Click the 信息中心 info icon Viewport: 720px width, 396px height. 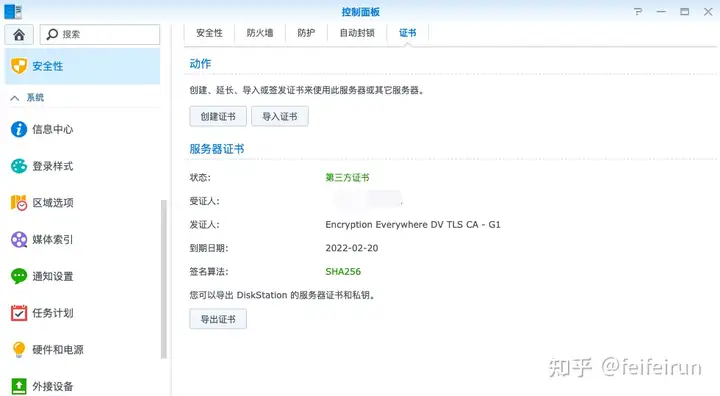coord(19,129)
